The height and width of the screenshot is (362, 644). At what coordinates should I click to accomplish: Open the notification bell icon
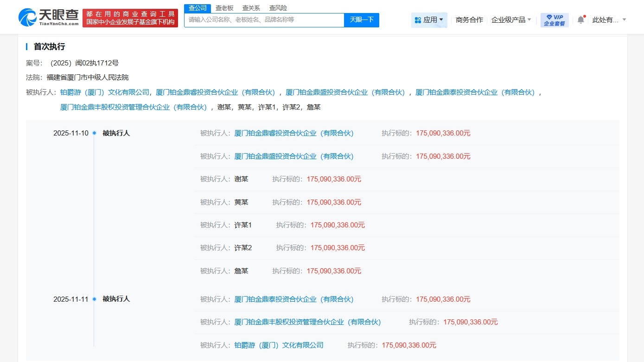click(x=581, y=20)
